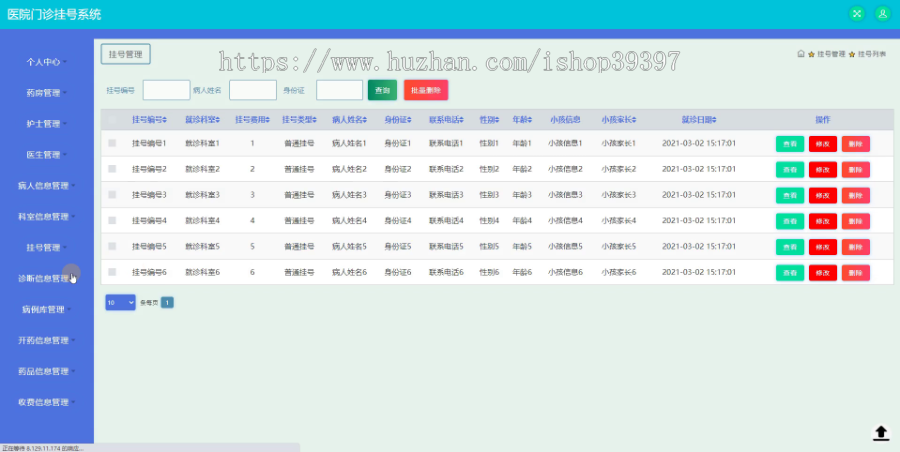Click the 联系电话5 cell
This screenshot has width=900, height=452.
click(x=446, y=246)
